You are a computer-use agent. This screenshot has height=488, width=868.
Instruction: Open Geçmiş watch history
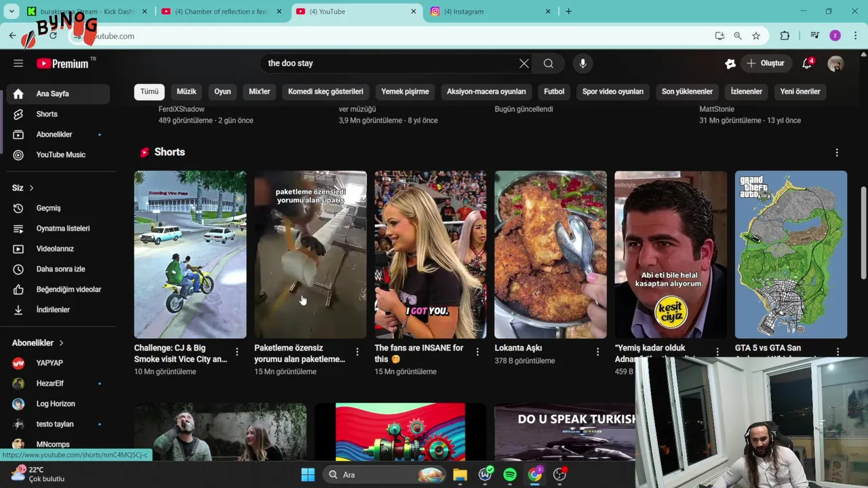click(x=58, y=208)
